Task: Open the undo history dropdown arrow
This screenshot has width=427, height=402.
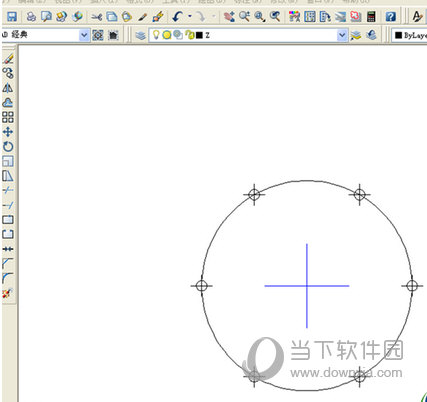Action: tap(190, 16)
